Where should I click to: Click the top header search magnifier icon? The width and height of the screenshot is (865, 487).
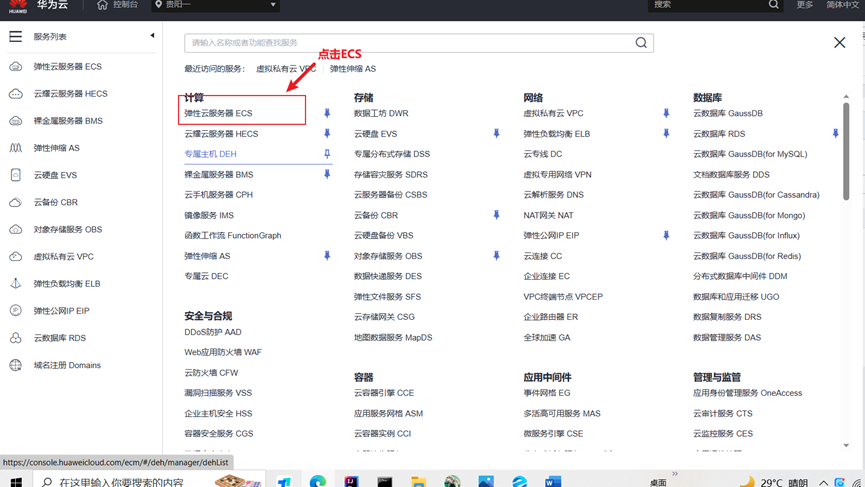[773, 4]
